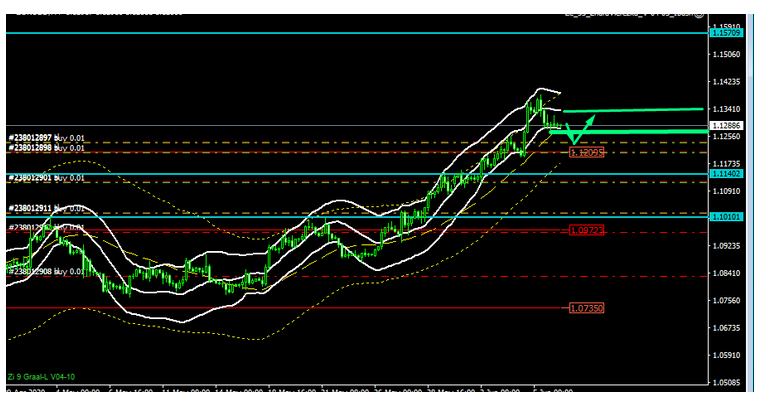Click the red 1.07350 price label
The width and height of the screenshot is (762, 402).
586,309
